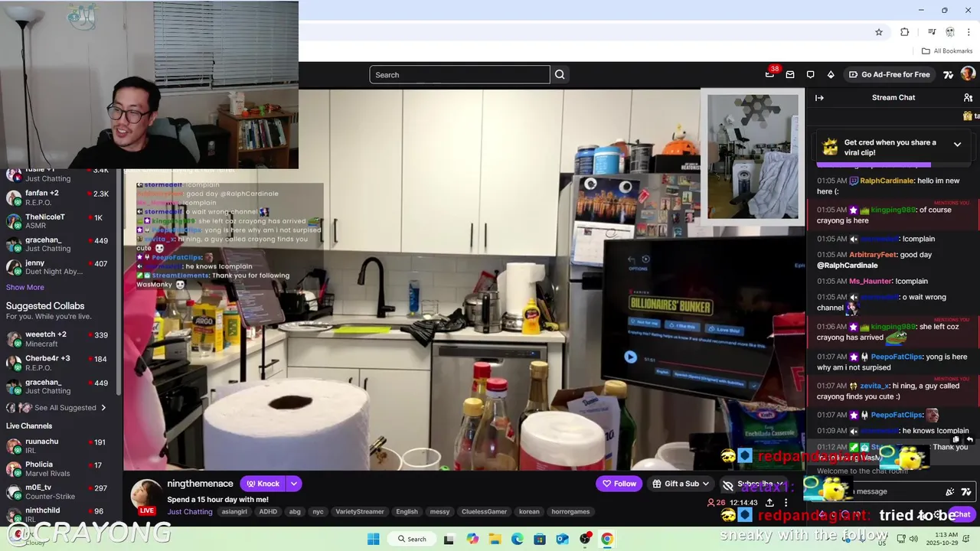Click ArbitraryFeet username in chat

click(x=873, y=254)
